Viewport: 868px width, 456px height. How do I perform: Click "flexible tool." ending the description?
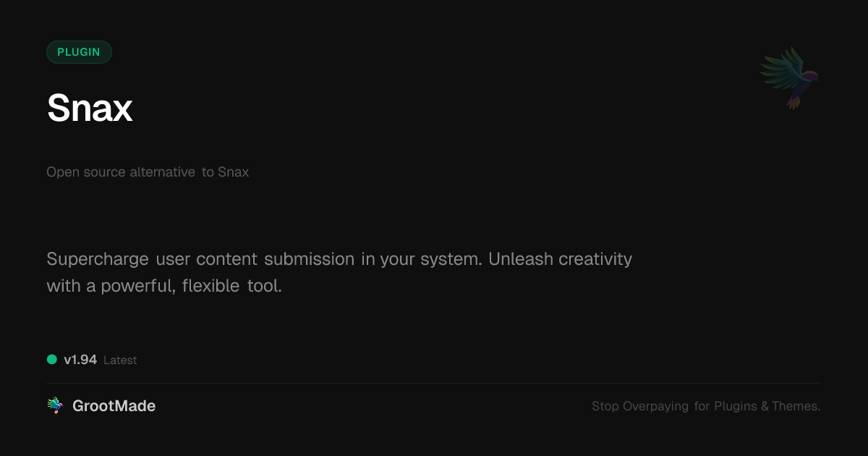pyautogui.click(x=231, y=286)
